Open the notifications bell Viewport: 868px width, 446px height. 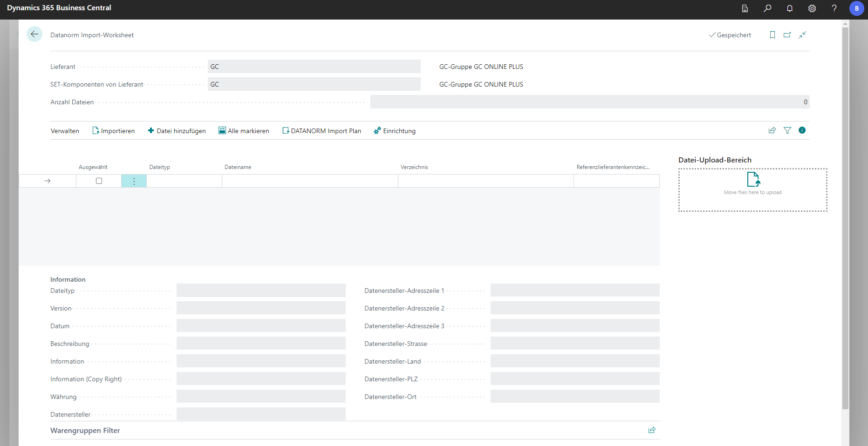click(789, 8)
